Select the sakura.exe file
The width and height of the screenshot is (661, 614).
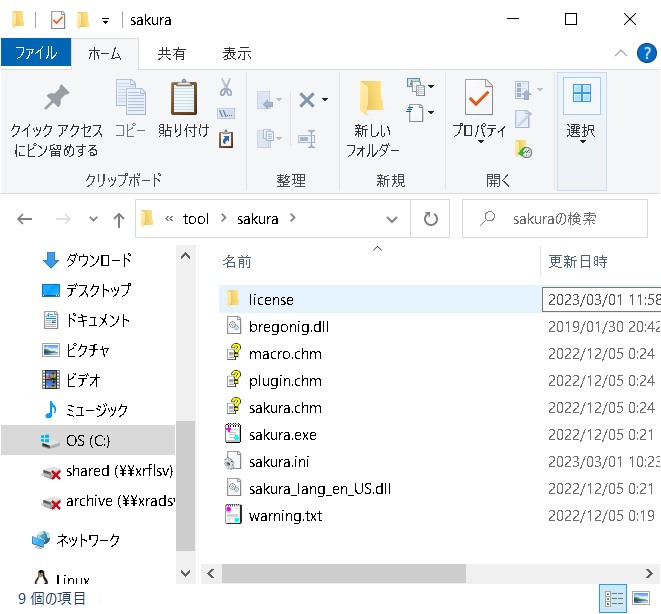point(282,435)
